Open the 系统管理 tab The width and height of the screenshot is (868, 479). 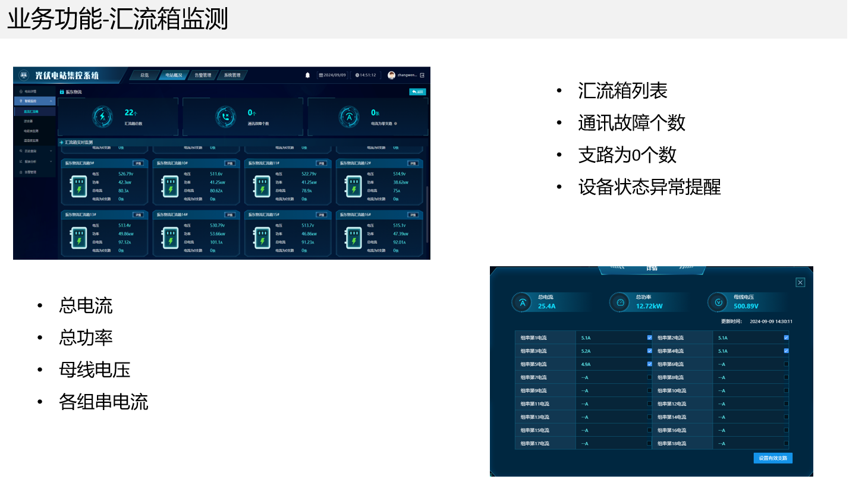232,75
